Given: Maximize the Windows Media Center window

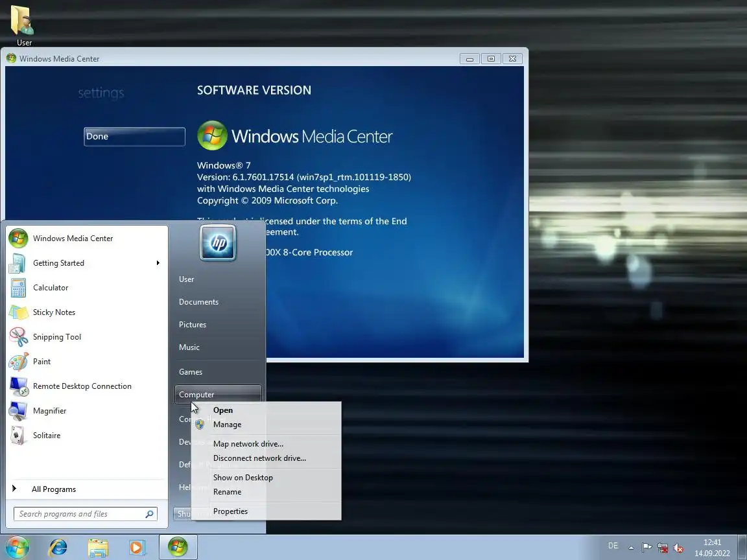Looking at the screenshot, I should click(491, 58).
